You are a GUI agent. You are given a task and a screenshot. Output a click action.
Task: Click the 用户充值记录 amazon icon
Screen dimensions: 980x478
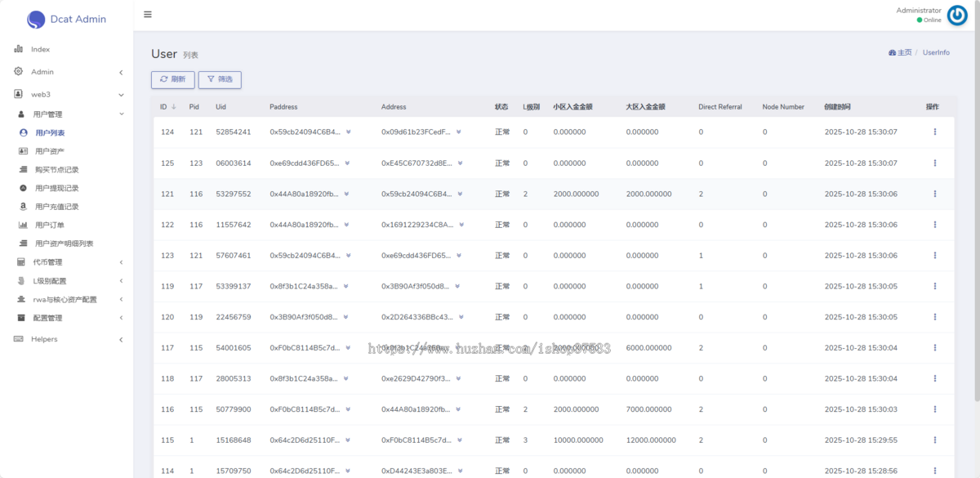click(x=23, y=207)
